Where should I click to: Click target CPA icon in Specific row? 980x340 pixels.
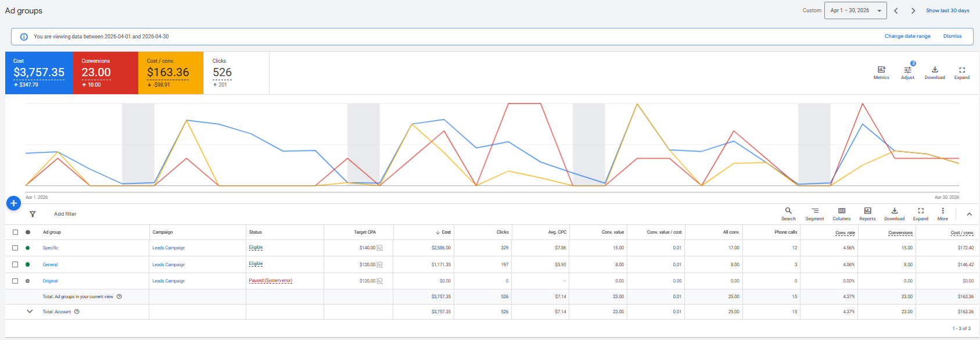pyautogui.click(x=380, y=248)
